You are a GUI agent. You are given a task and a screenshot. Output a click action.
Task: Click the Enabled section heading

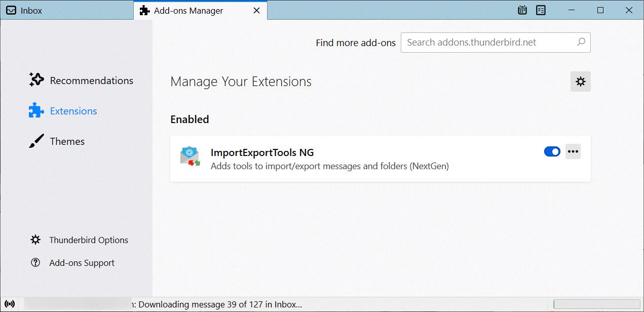[190, 120]
